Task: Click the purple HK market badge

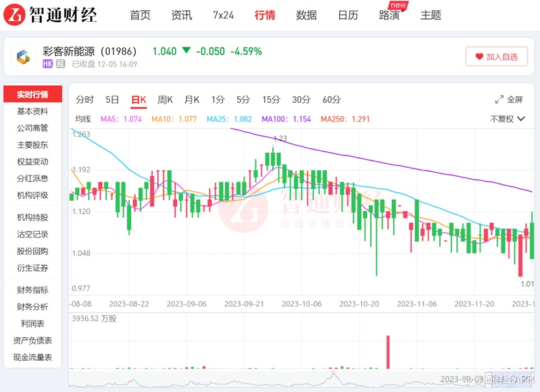Action: tap(47, 64)
